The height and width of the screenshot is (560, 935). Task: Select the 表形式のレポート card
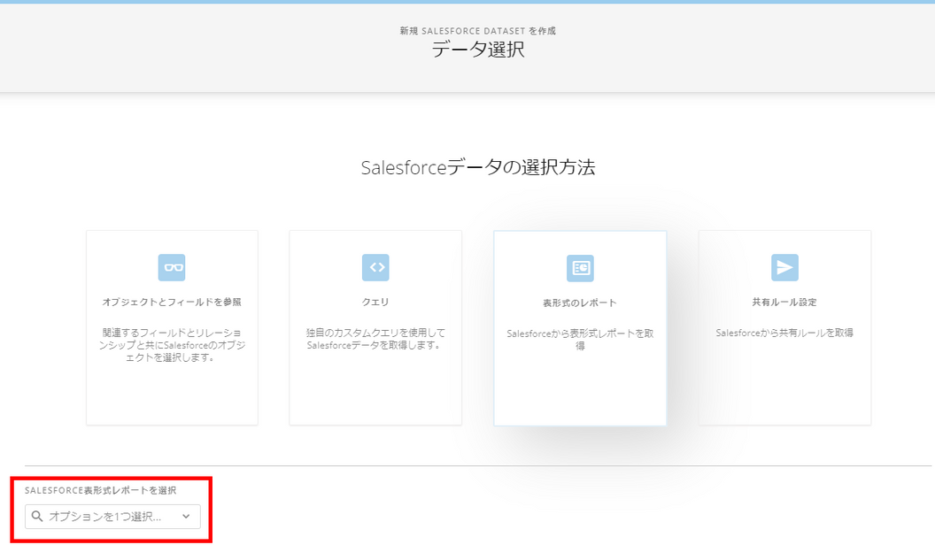[x=580, y=328]
